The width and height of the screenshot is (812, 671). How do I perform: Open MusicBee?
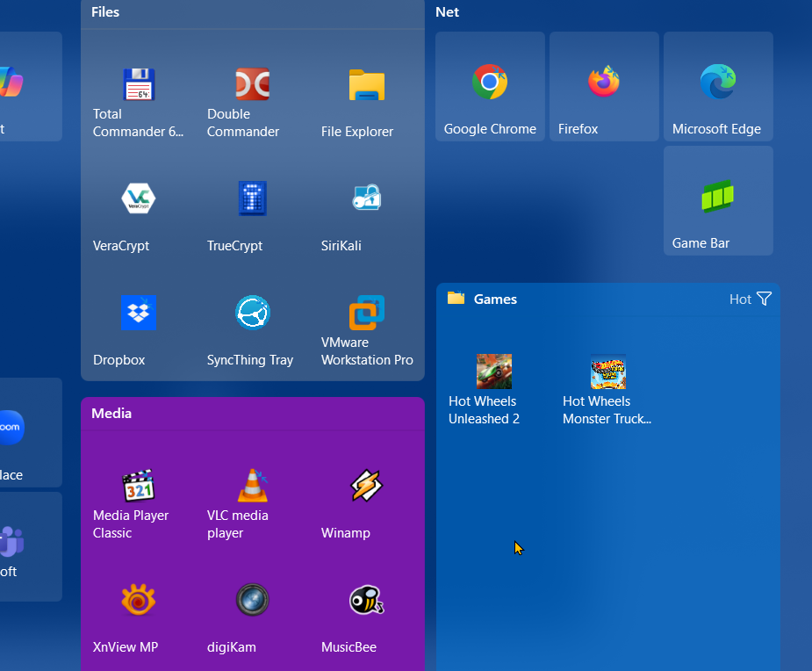(x=367, y=615)
